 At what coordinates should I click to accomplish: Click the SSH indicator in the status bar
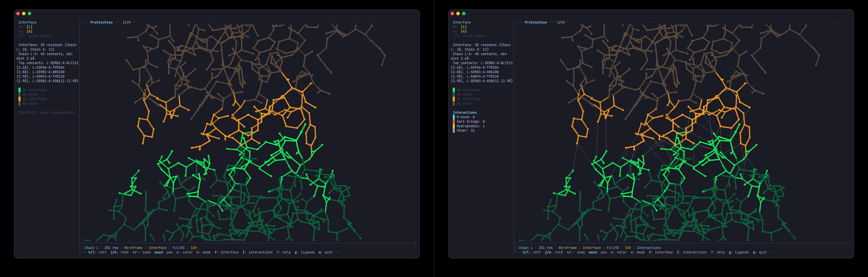coord(194,247)
